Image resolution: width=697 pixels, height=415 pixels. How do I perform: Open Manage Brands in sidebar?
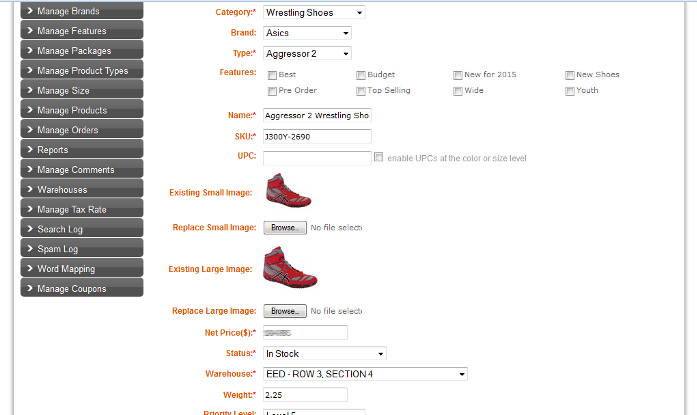(x=81, y=11)
